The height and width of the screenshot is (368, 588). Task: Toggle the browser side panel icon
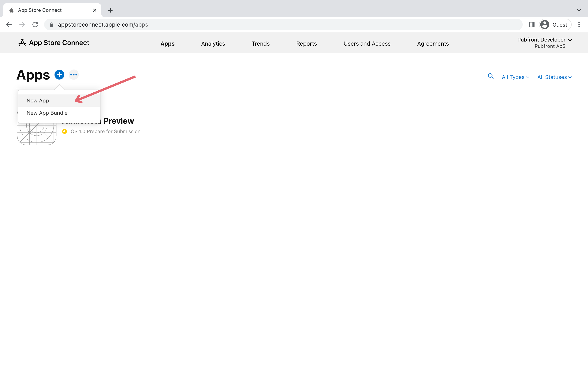[531, 25]
